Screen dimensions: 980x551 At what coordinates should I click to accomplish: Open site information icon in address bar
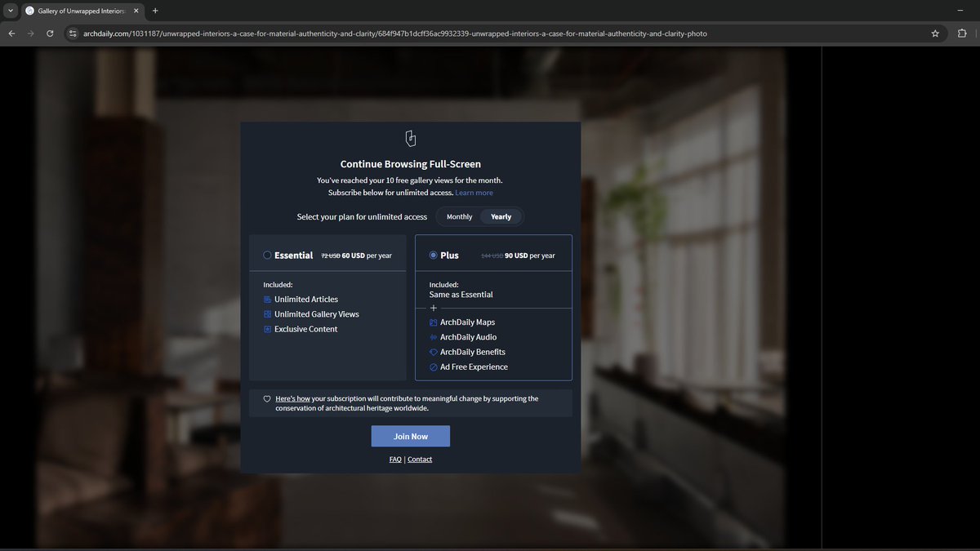(x=72, y=33)
